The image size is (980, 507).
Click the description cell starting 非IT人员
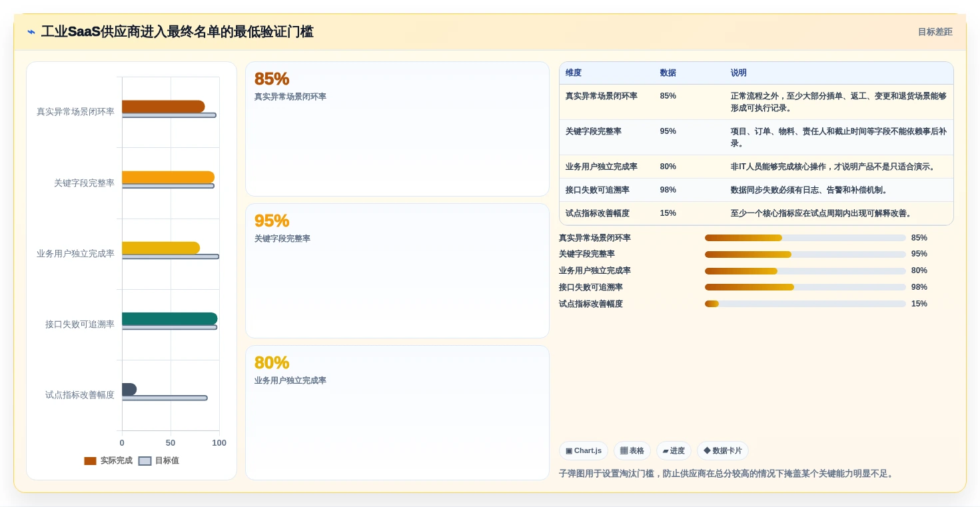click(x=833, y=167)
